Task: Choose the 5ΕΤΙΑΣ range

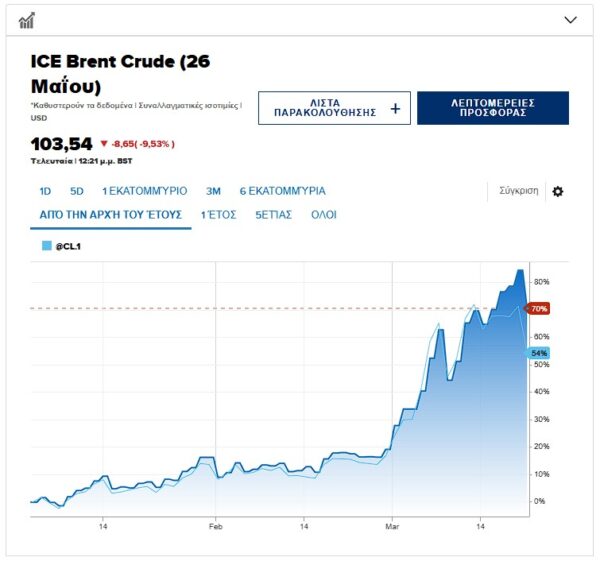Action: (273, 215)
